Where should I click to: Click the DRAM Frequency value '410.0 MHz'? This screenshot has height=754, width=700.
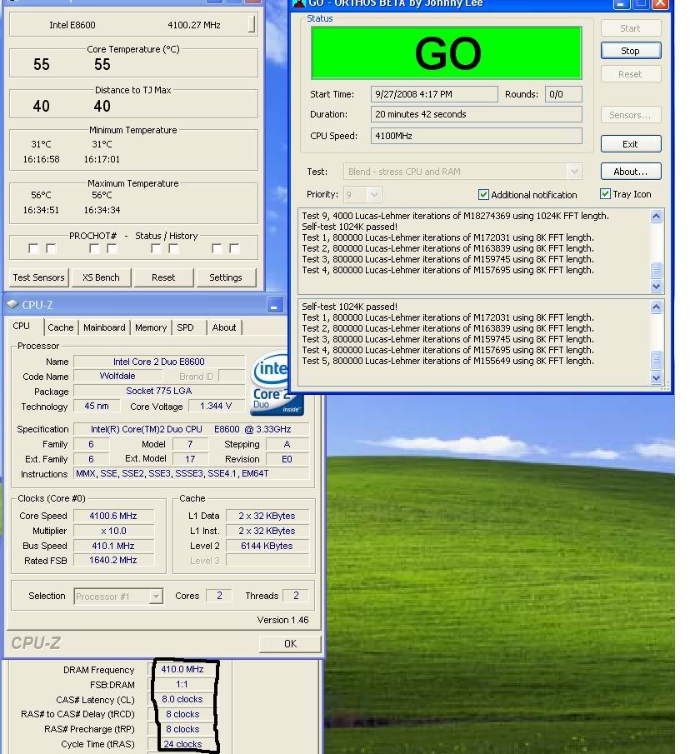click(x=182, y=669)
